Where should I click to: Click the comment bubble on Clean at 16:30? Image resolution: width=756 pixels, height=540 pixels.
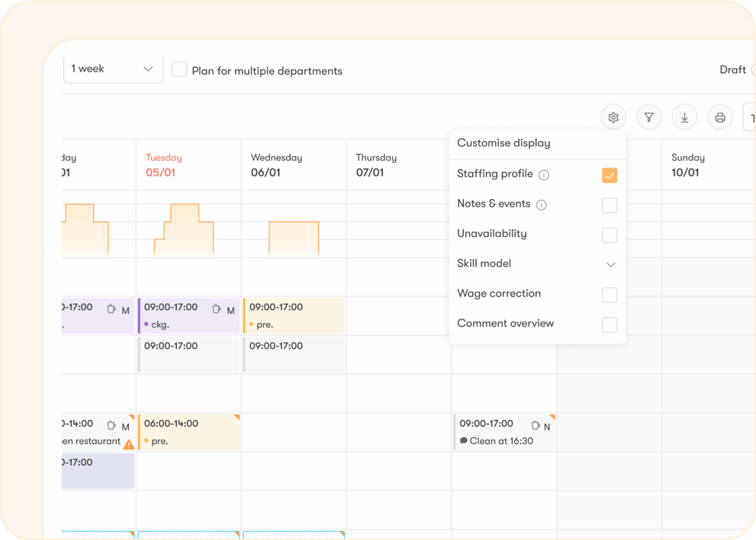[464, 440]
